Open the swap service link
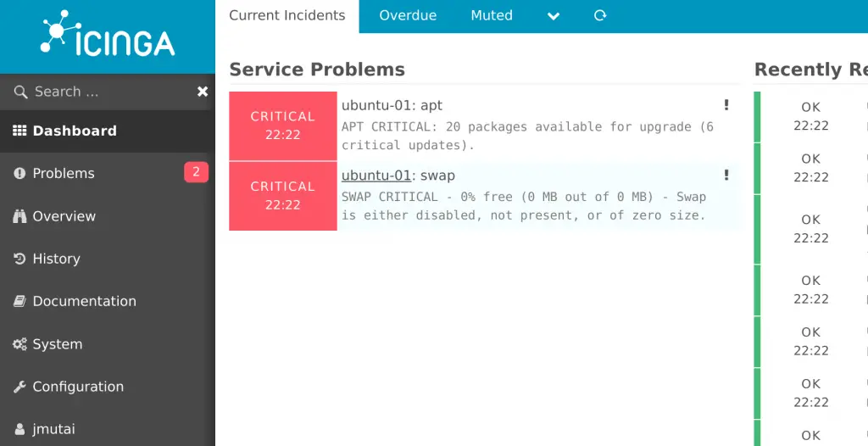Image resolution: width=868 pixels, height=446 pixels. point(437,176)
